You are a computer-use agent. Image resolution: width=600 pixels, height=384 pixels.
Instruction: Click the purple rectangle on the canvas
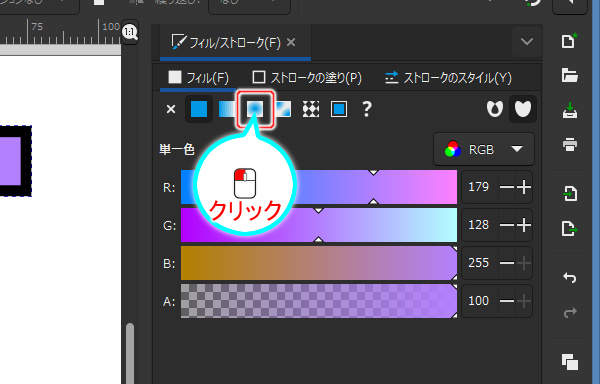pos(10,161)
